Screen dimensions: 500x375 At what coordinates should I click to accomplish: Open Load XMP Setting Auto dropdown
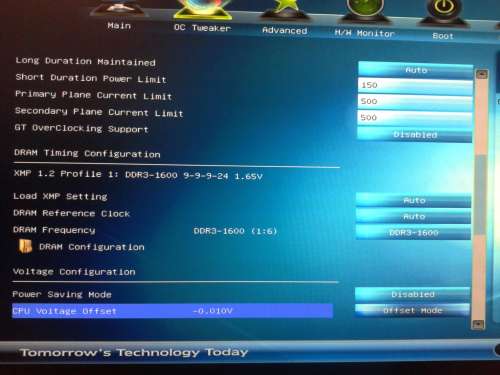(414, 200)
